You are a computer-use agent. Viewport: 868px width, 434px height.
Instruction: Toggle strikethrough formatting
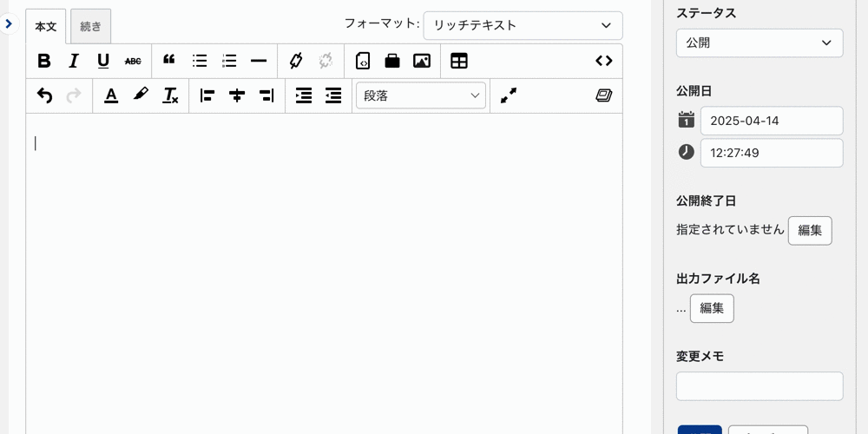point(133,61)
